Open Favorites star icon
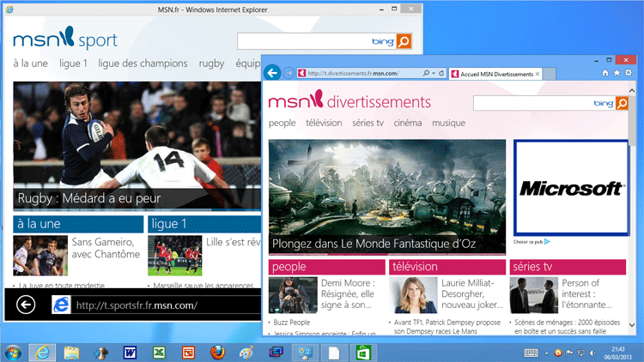The width and height of the screenshot is (644, 362). (x=617, y=73)
